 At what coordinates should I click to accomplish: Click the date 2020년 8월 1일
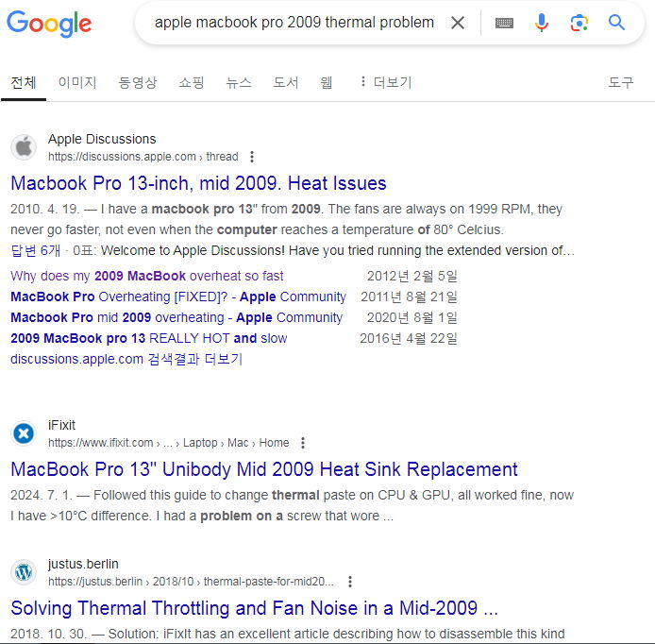[x=412, y=317]
